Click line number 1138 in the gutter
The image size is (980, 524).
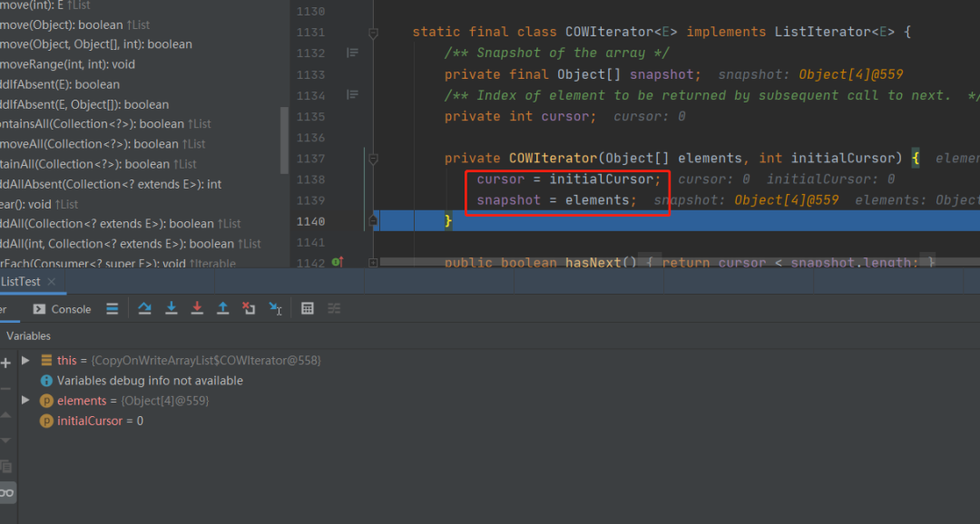click(310, 180)
